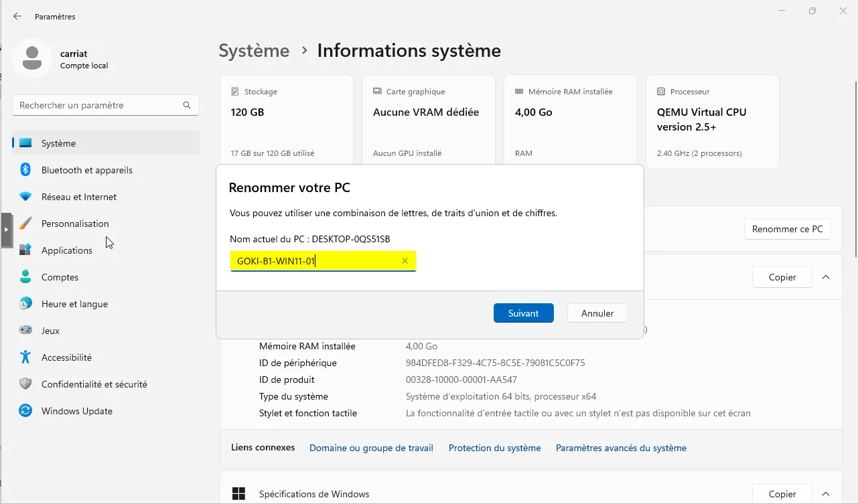Open Domaine ou groupe de travail link
Image resolution: width=858 pixels, height=504 pixels.
(371, 448)
